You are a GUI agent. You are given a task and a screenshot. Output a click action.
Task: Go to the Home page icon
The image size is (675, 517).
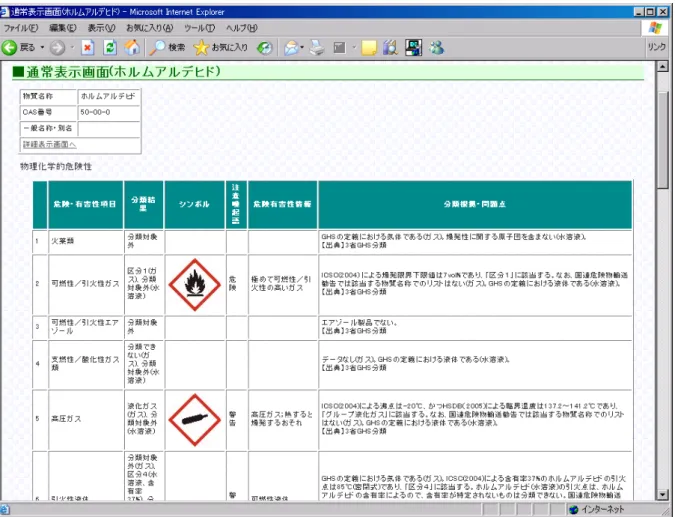(x=132, y=47)
